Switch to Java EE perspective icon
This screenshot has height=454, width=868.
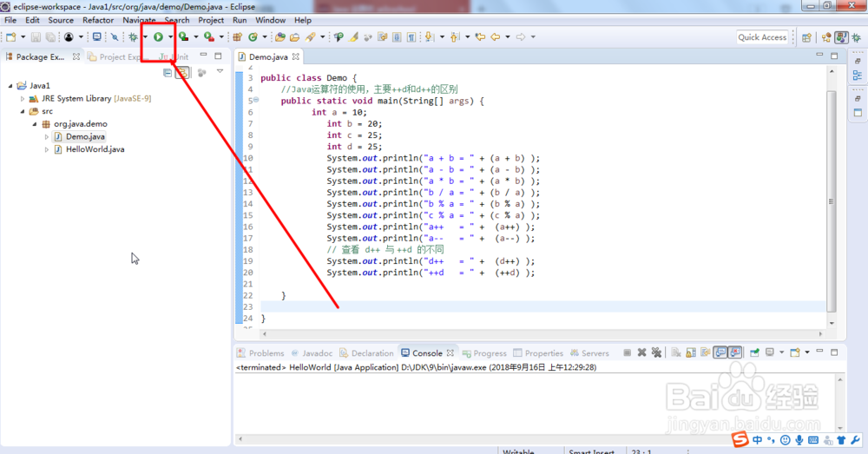[826, 37]
